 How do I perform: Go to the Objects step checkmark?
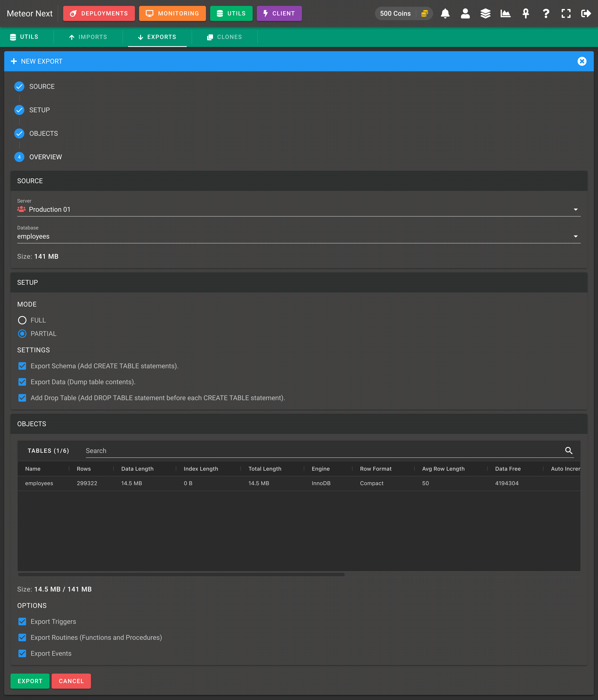tap(19, 133)
